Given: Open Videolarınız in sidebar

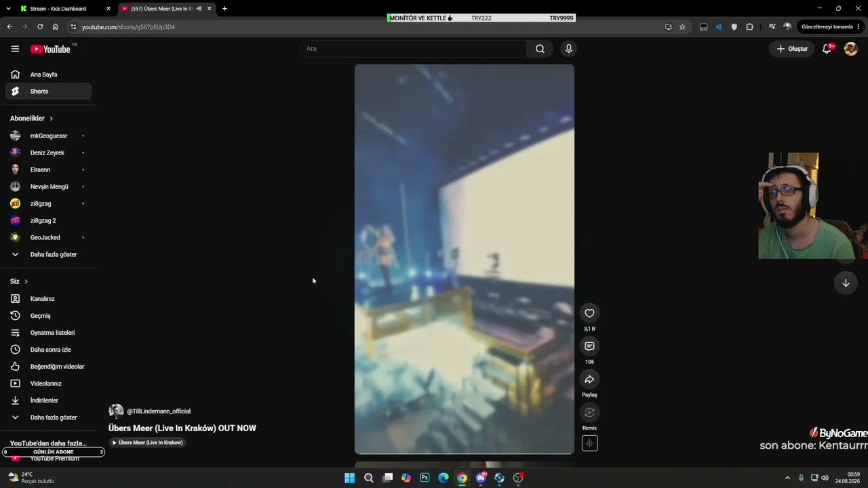Looking at the screenshot, I should 48,384.
